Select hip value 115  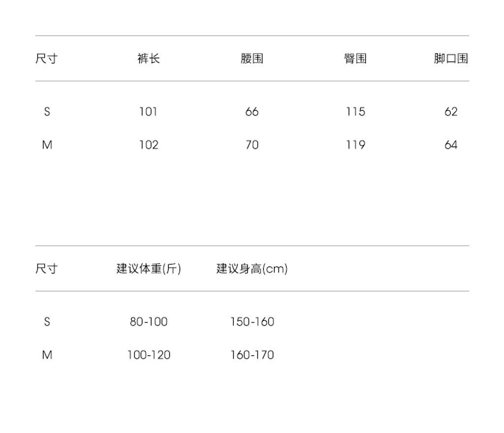click(355, 112)
